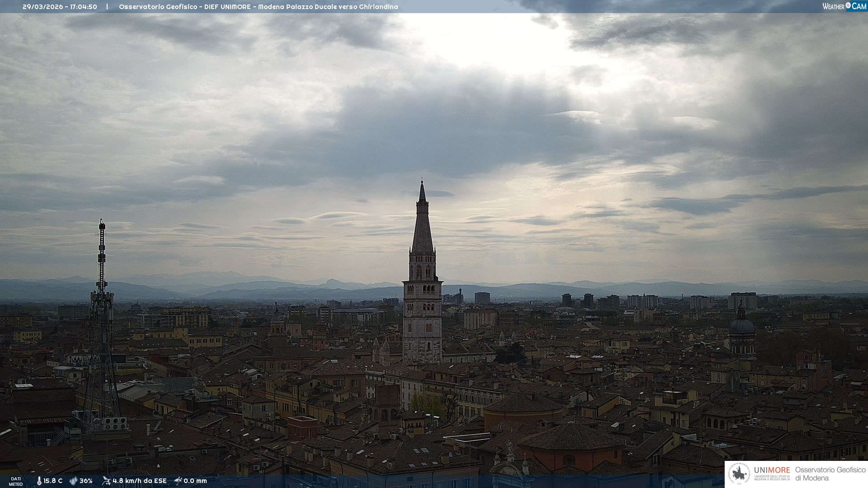Screen dimensions: 868x488
Task: Click the rain umbrella icon
Action: pos(178,481)
